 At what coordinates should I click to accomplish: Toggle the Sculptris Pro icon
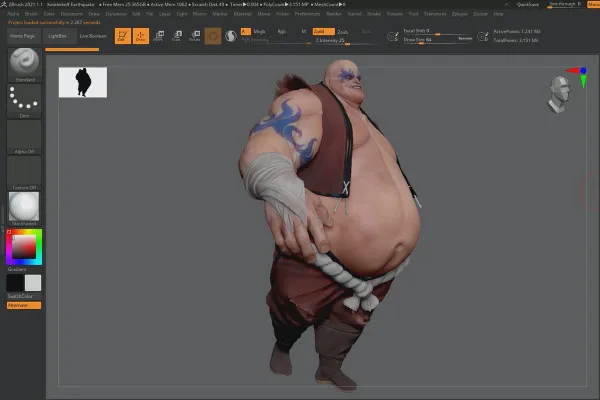pyautogui.click(x=231, y=36)
